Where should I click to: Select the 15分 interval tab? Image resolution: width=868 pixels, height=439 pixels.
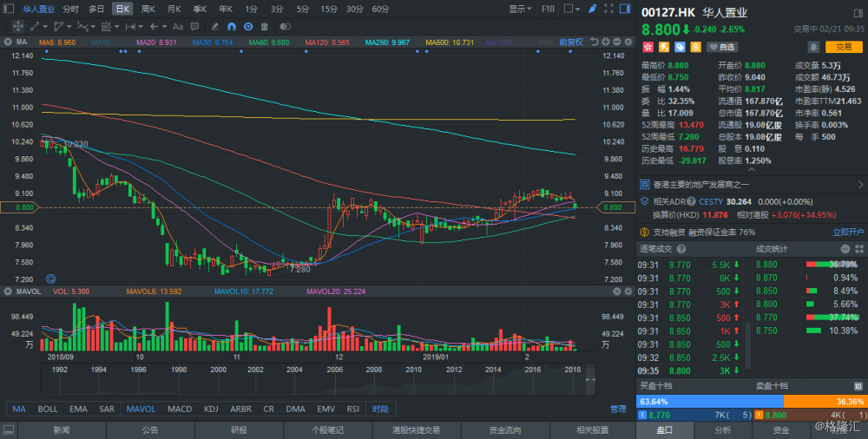point(329,9)
